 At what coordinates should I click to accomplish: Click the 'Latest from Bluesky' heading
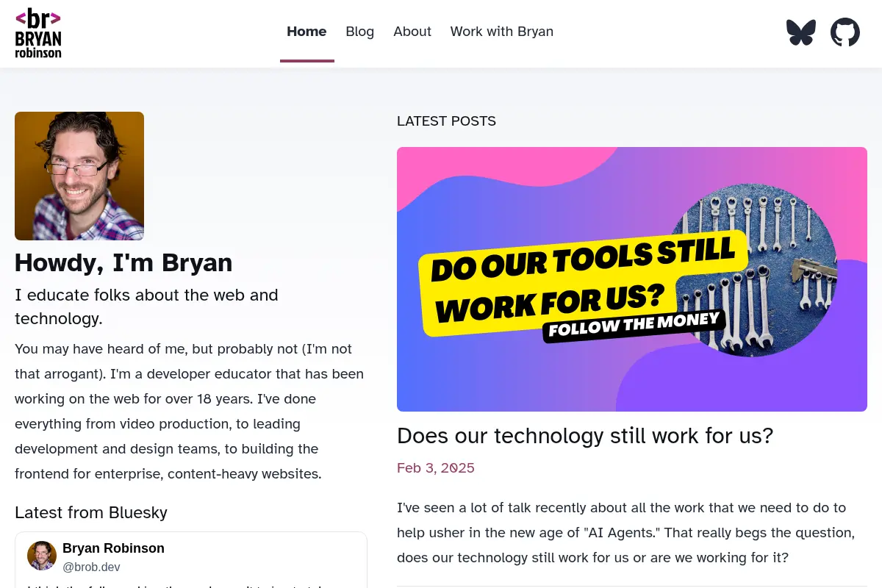coord(91,512)
